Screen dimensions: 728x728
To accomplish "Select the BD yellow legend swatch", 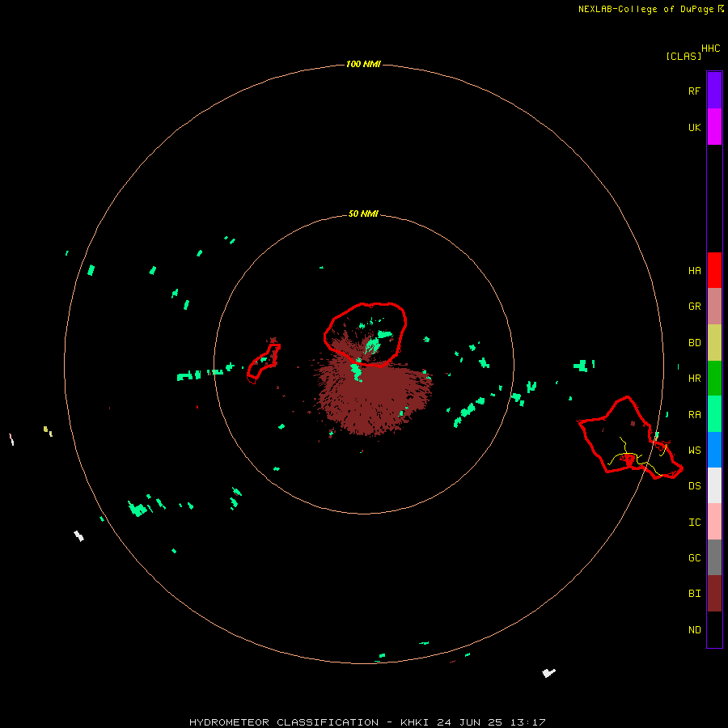I will pos(714,343).
